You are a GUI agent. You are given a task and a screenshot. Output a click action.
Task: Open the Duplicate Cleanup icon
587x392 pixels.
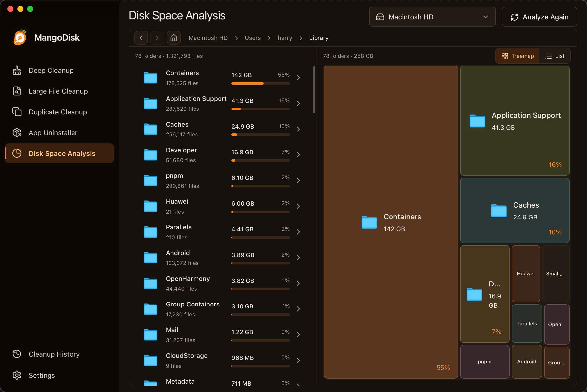click(17, 112)
